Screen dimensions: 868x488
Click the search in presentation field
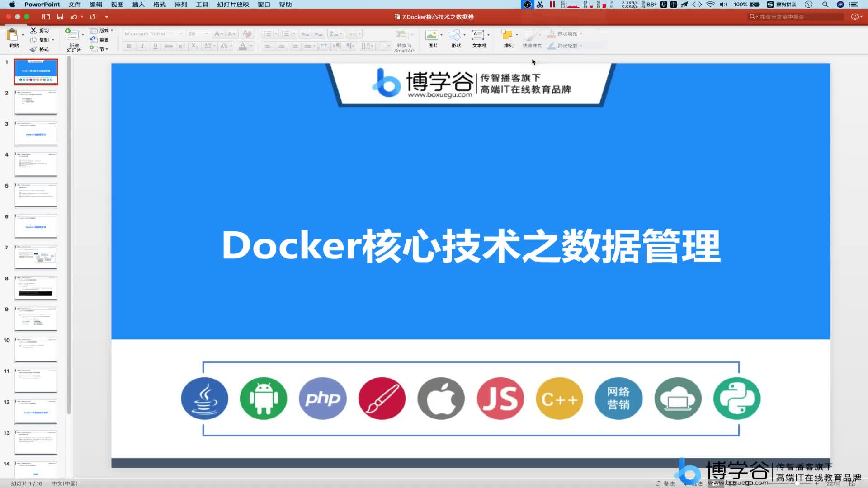(x=796, y=17)
